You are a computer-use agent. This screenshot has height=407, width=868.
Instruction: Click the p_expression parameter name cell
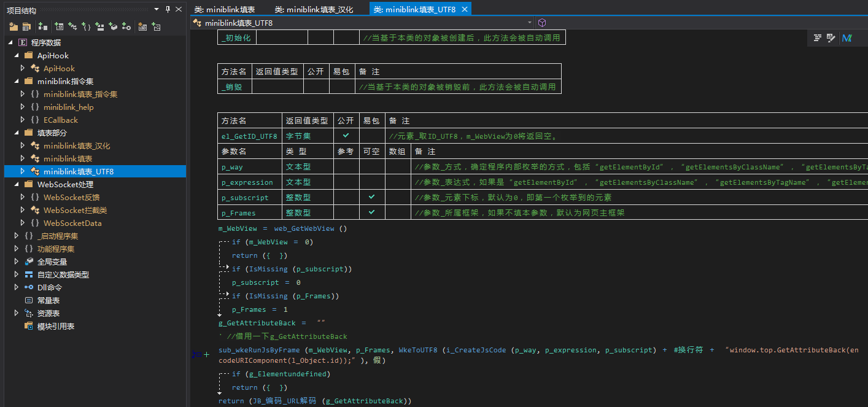coord(247,182)
